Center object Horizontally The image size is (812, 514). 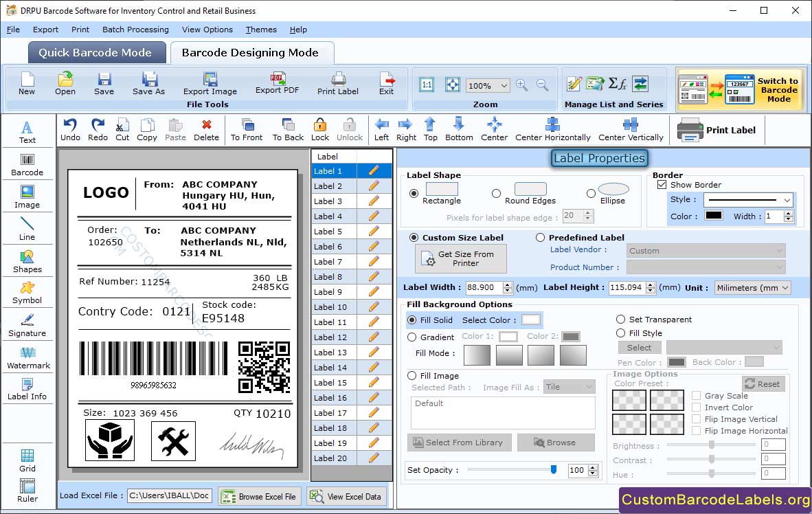pyautogui.click(x=552, y=130)
